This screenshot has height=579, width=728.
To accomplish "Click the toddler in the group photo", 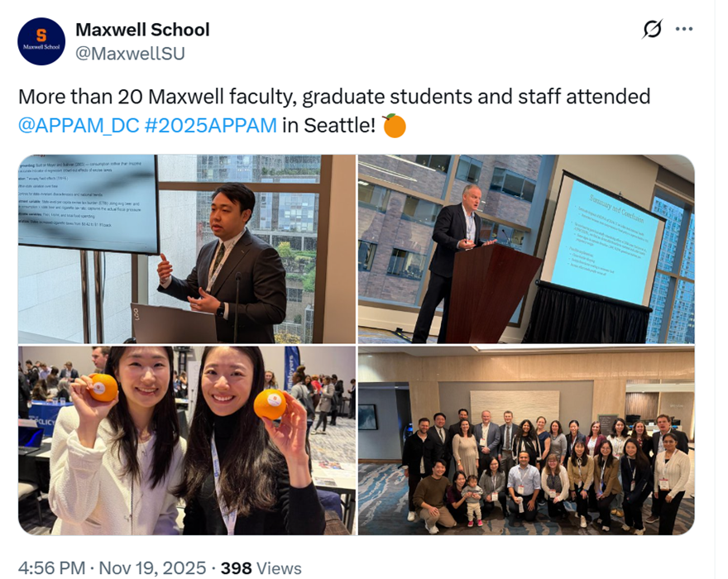I will 472,500.
